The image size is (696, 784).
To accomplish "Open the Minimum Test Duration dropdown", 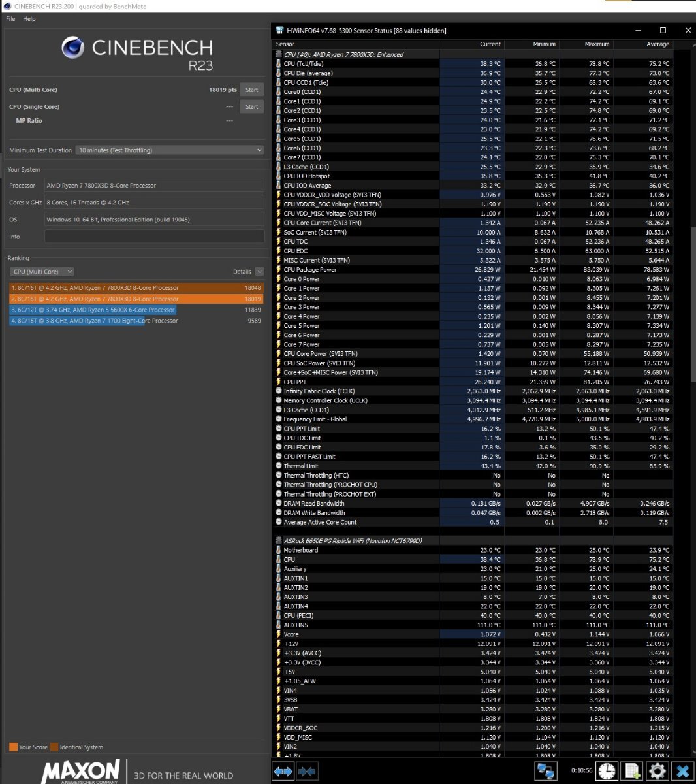I will 170,150.
